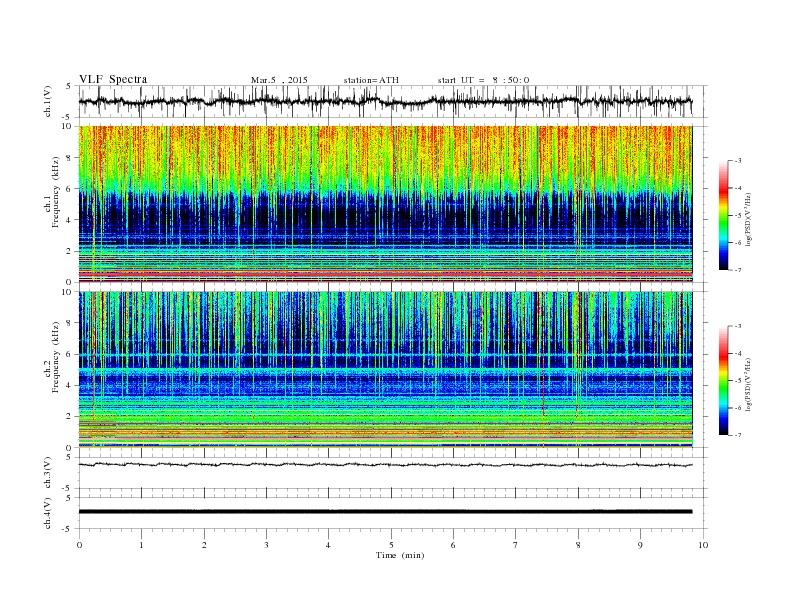This screenshot has height=612, width=792.
Task: Click the ch.2 spectrogram color scale bar
Action: point(723,381)
